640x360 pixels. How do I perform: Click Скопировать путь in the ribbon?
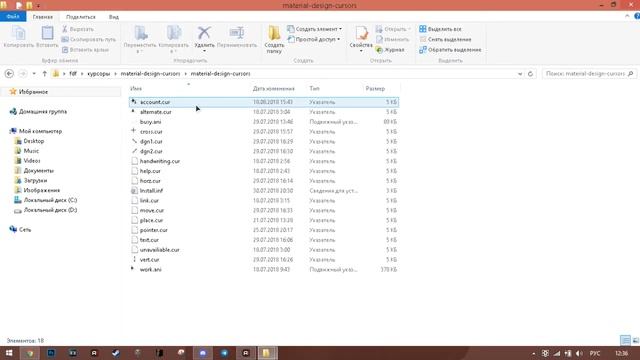tap(89, 40)
